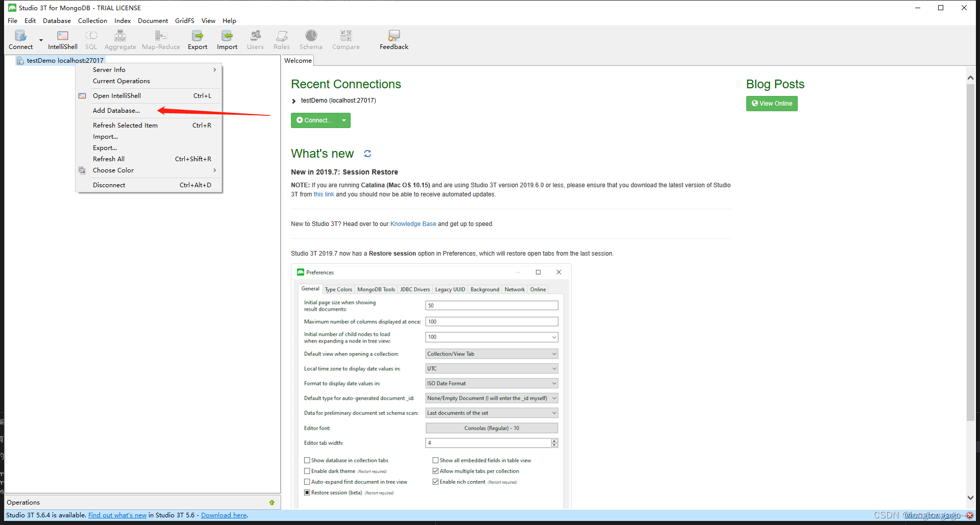980x525 pixels.
Task: Open Default view when opening collection dropdown
Action: tap(492, 354)
